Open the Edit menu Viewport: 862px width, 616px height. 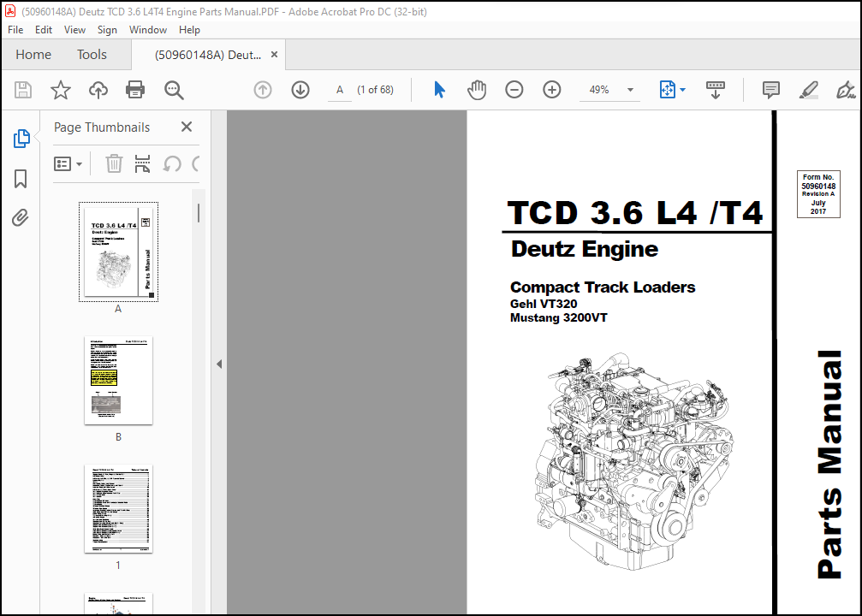point(44,30)
